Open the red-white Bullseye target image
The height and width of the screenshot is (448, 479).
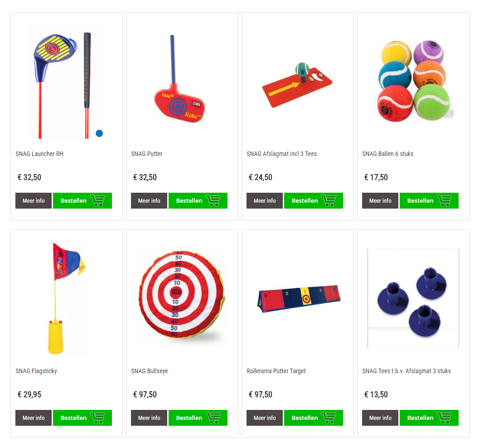point(182,294)
